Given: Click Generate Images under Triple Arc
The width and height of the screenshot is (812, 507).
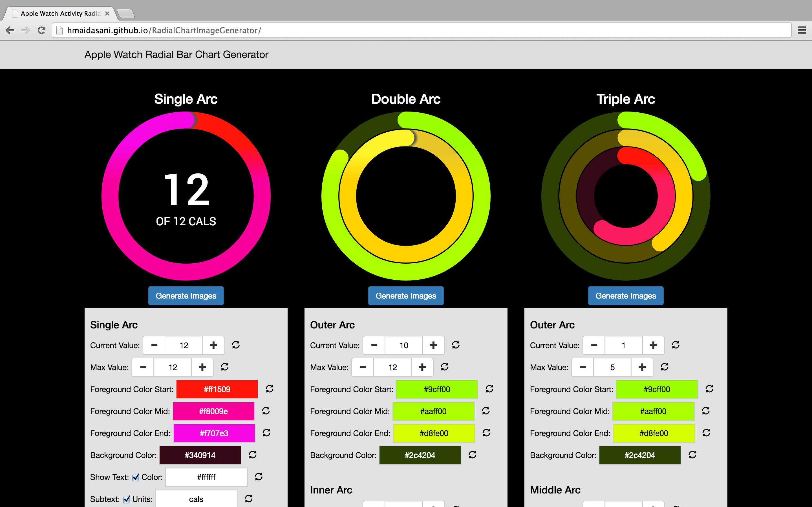Looking at the screenshot, I should (625, 296).
